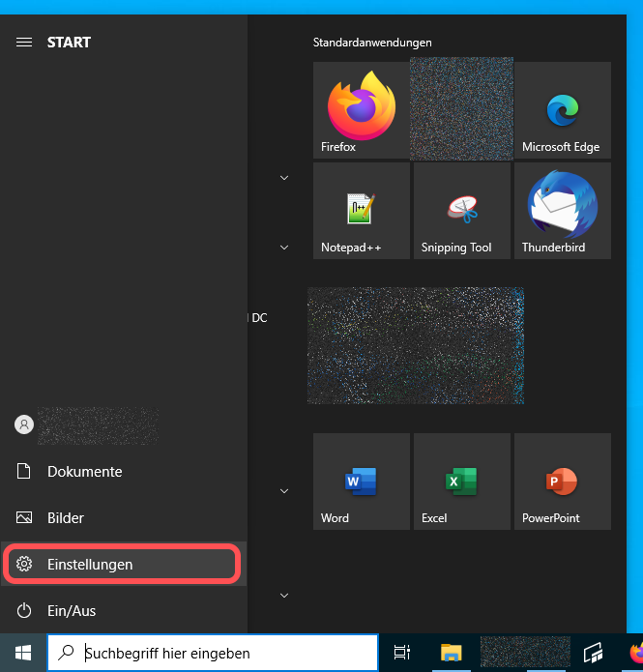The image size is (643, 672).
Task: Launch Microsoft Edge from the Start tiles
Action: 563,110
